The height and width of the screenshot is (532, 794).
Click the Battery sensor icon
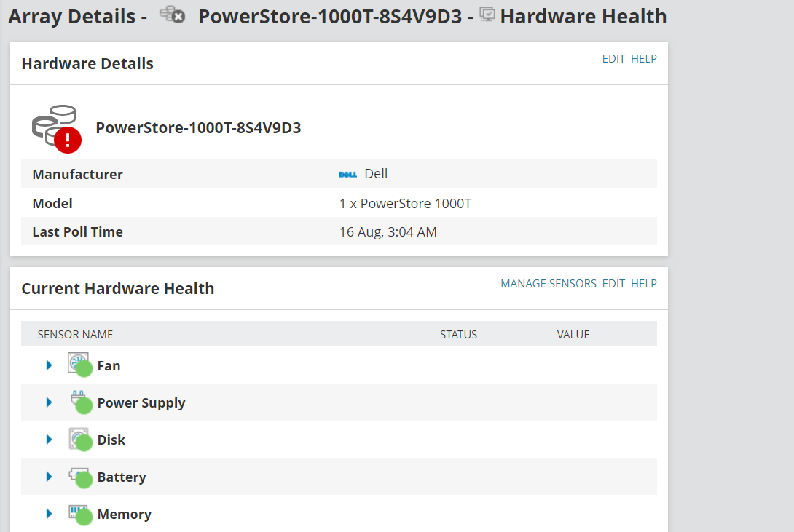click(x=81, y=477)
